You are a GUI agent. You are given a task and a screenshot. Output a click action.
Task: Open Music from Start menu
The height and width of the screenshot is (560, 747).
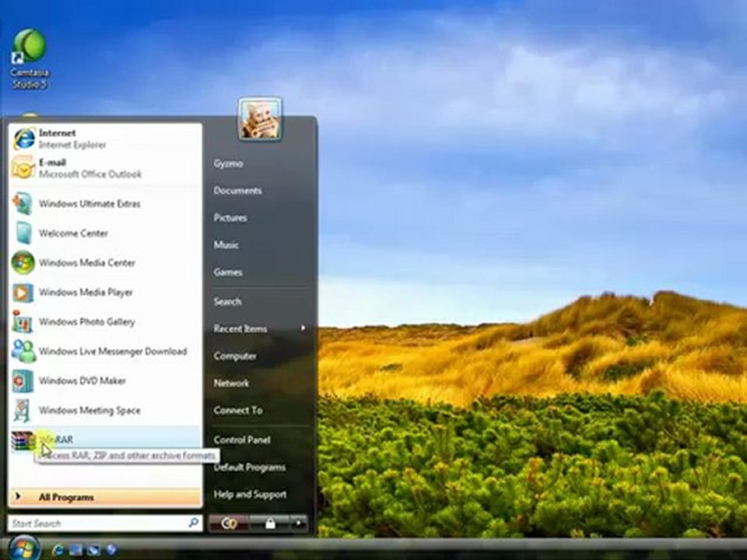(226, 245)
